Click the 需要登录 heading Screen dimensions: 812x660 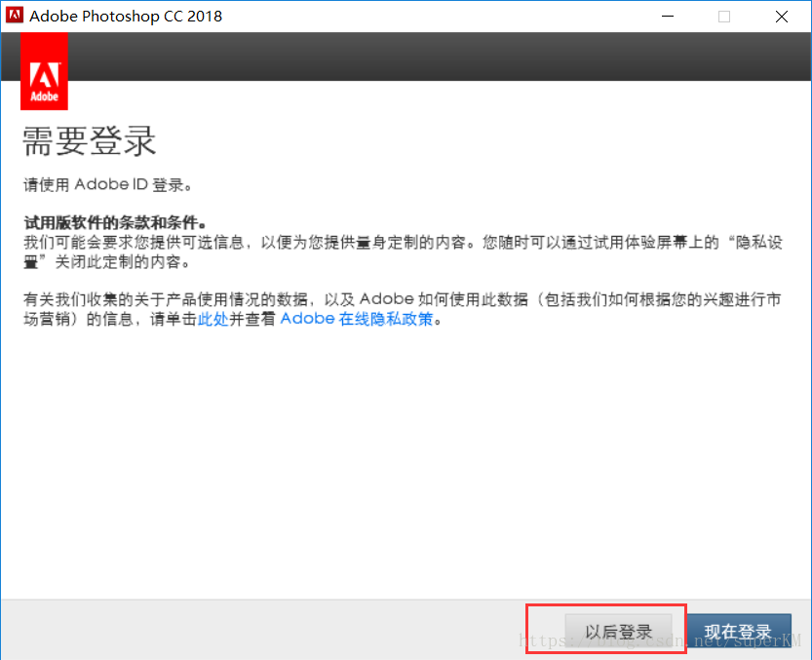(x=89, y=141)
